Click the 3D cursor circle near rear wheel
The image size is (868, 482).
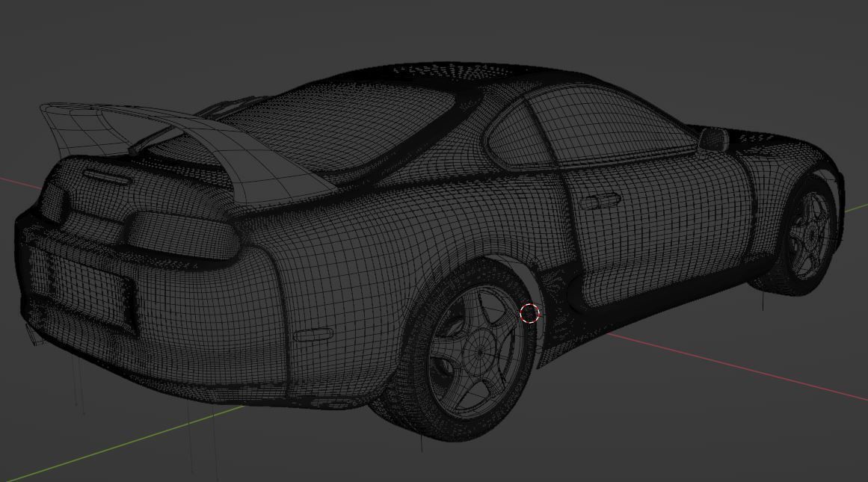coord(530,314)
